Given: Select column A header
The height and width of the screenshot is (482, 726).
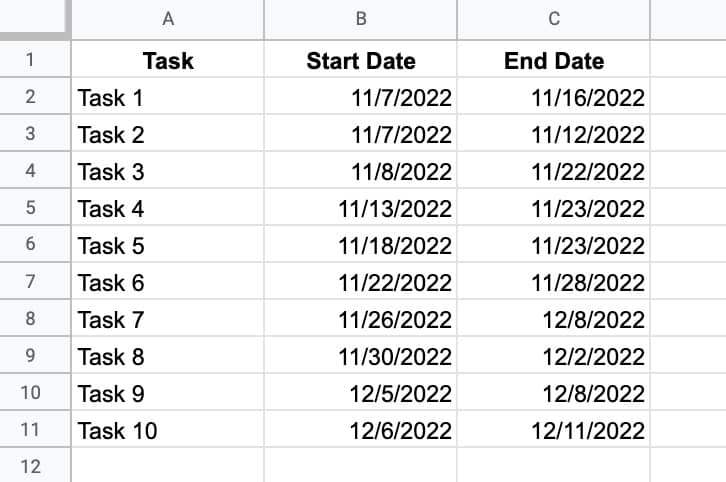Looking at the screenshot, I should point(167,19).
